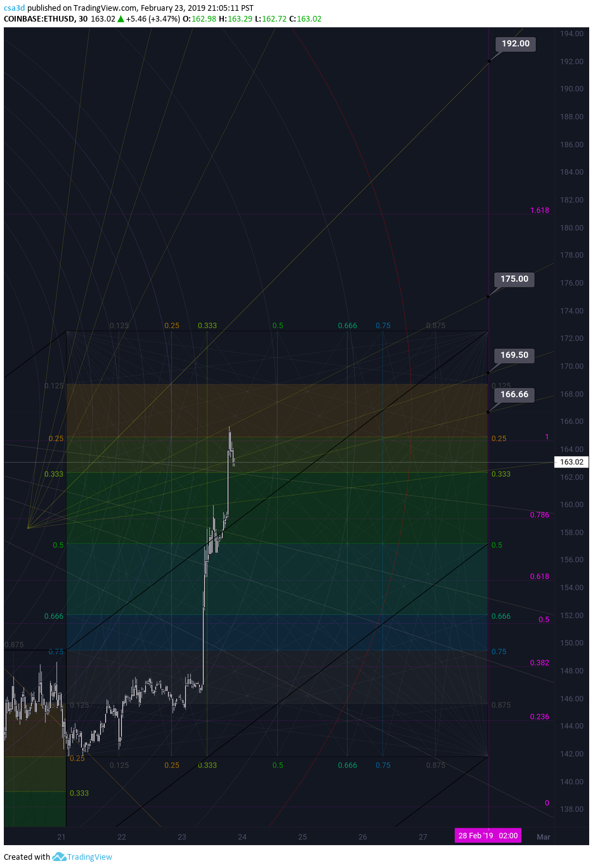Click the Mar label on time axis
The height and width of the screenshot is (868, 593).
544,837
